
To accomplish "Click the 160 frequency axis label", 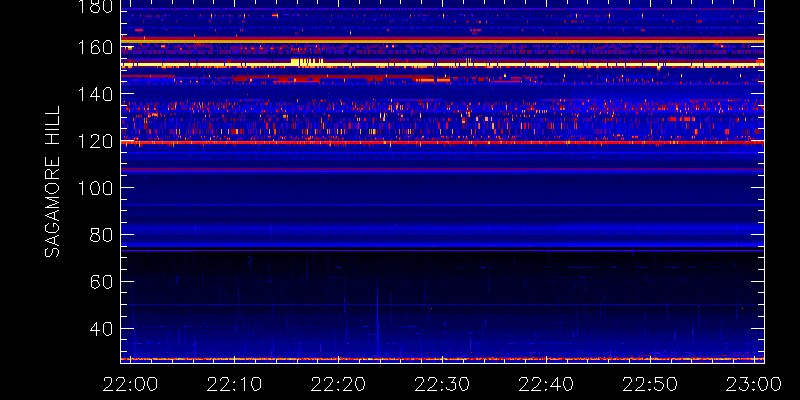I will [95, 47].
